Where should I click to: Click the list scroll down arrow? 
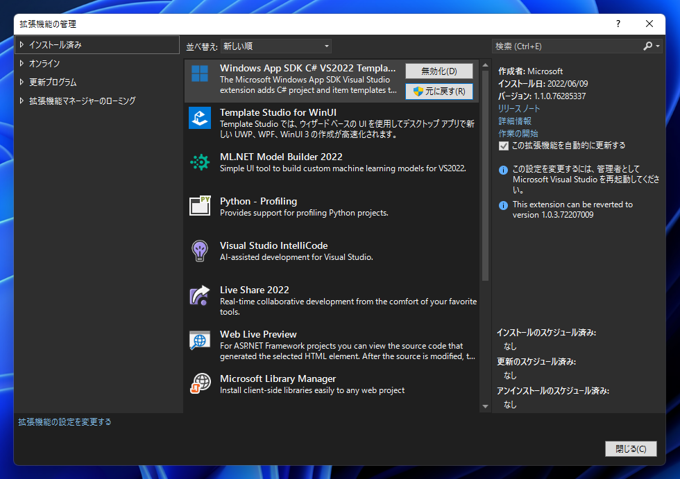point(485,407)
